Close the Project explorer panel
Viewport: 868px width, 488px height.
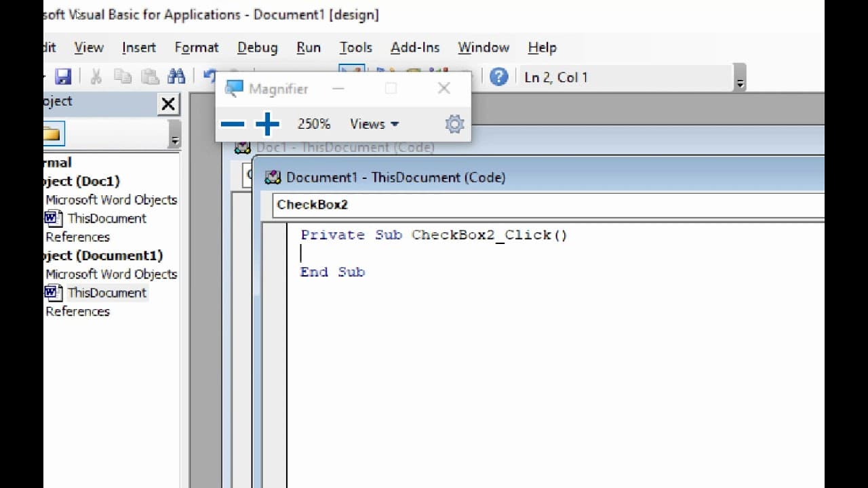pos(167,104)
